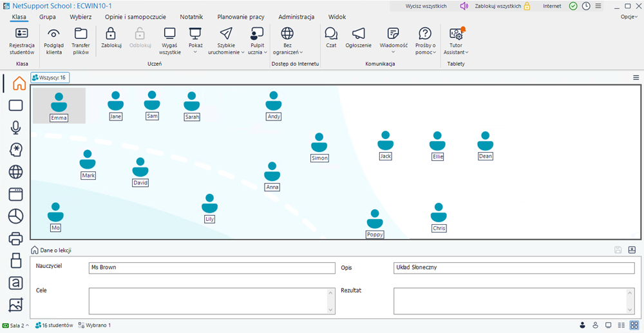Image resolution: width=644 pixels, height=333 pixels.
Task: Click the Cele text field
Action: (212, 300)
